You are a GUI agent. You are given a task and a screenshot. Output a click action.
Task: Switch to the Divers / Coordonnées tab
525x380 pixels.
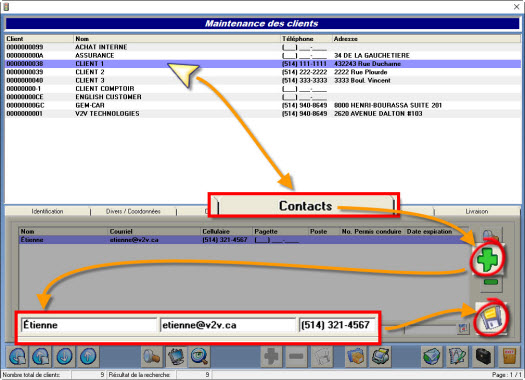[x=133, y=211]
